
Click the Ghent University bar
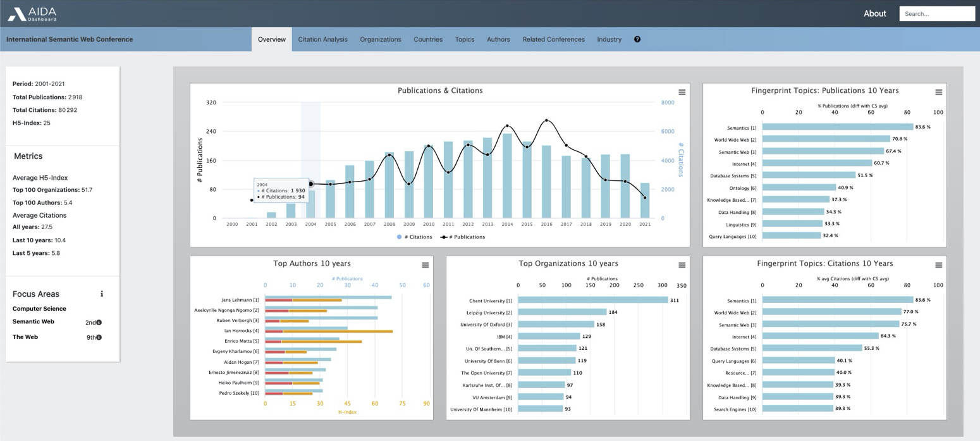coord(592,301)
